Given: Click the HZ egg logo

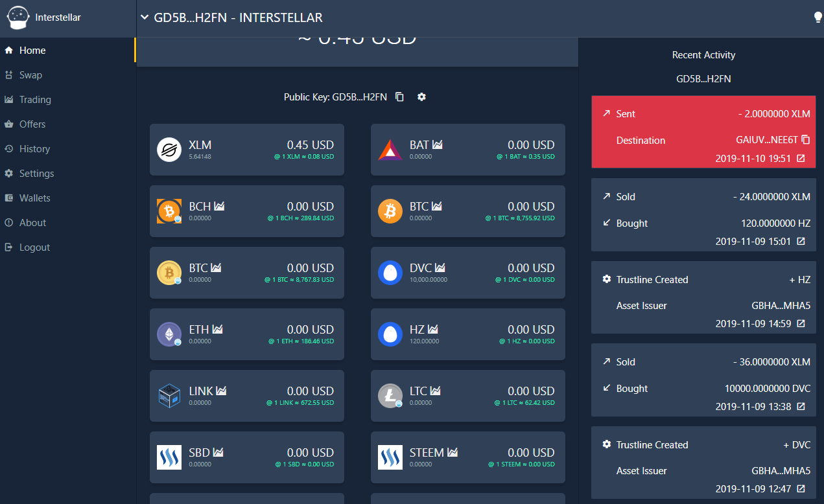Looking at the screenshot, I should pos(390,334).
